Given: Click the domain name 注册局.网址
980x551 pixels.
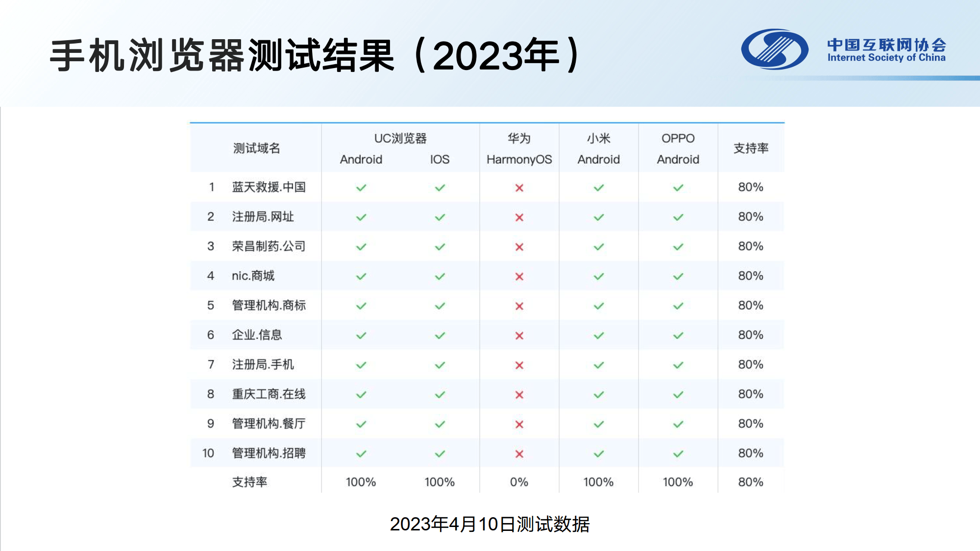Looking at the screenshot, I should 263,216.
